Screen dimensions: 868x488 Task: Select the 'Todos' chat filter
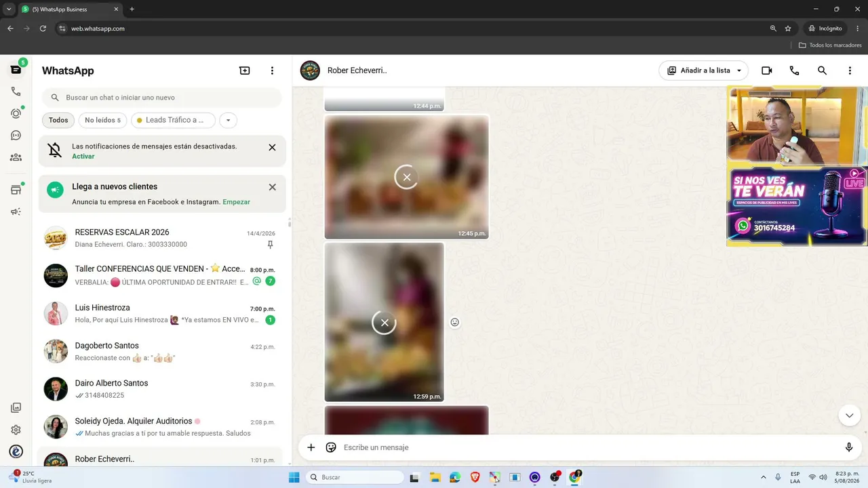click(x=58, y=120)
